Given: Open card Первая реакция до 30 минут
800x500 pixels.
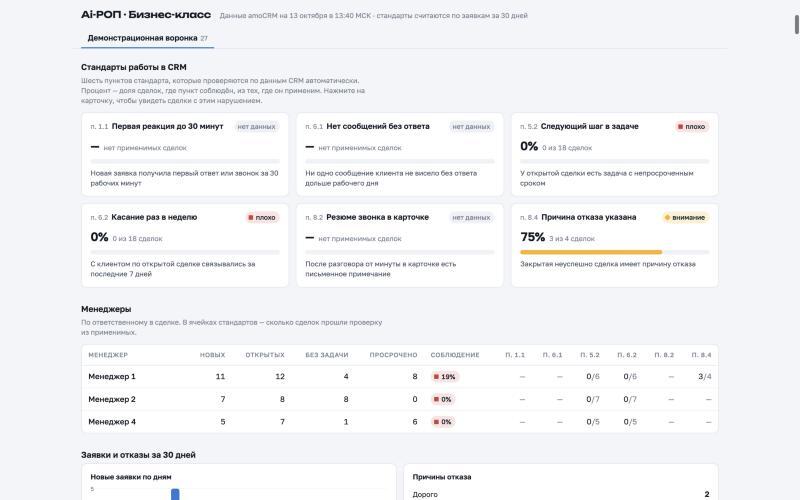Looking at the screenshot, I should pos(185,154).
